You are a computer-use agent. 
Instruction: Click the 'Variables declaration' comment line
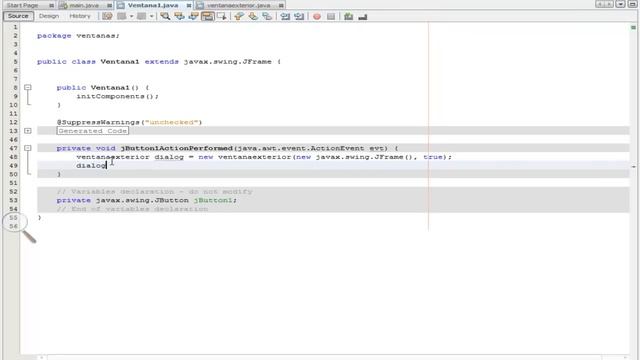155,191
